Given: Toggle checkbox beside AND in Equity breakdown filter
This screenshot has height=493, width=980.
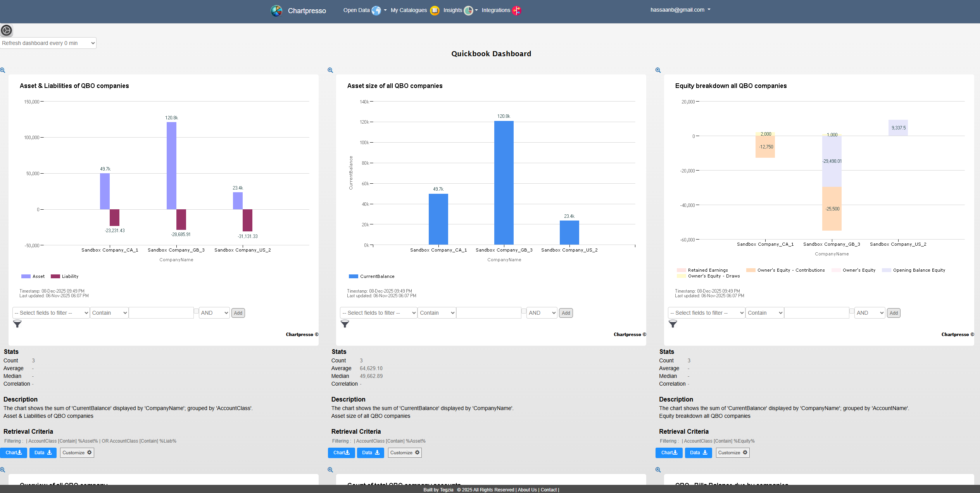Looking at the screenshot, I should [852, 311].
